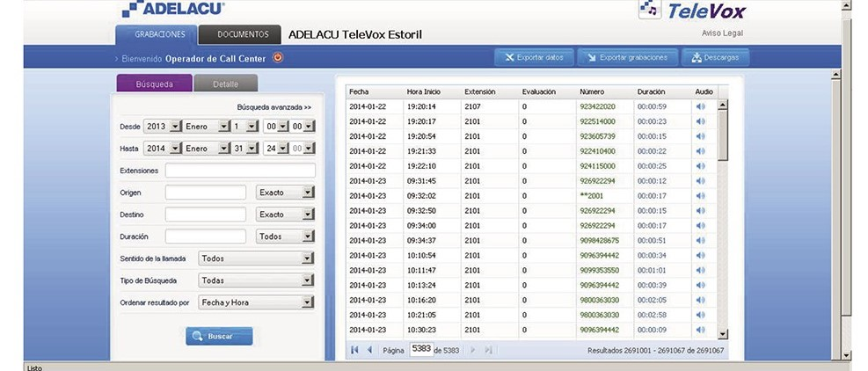The image size is (868, 371).
Task: Click the results table scrollbar down arrow
Action: (723, 334)
